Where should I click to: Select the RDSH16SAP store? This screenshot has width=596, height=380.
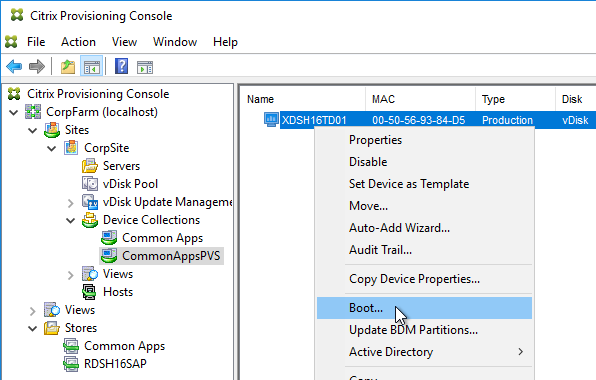coord(115,364)
